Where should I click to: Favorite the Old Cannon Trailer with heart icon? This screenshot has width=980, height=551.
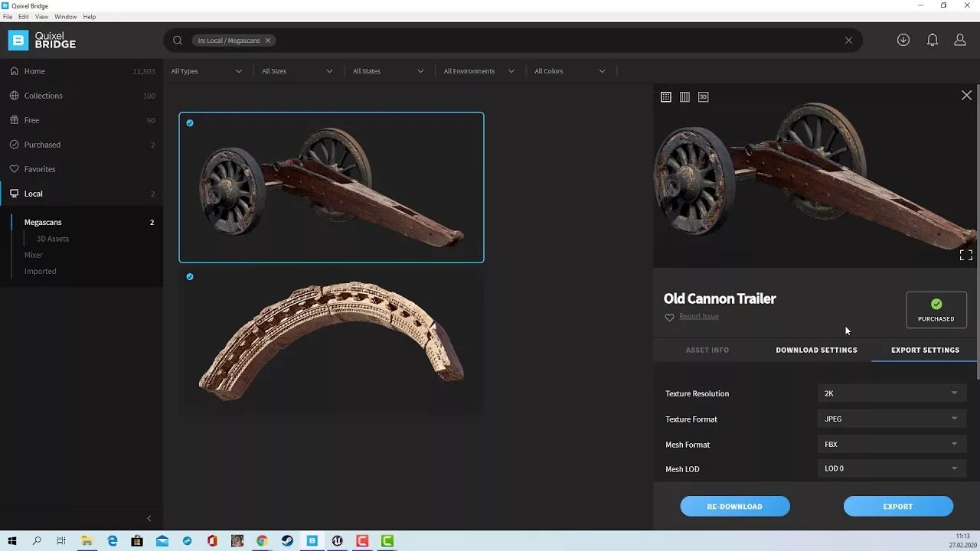[x=669, y=317]
